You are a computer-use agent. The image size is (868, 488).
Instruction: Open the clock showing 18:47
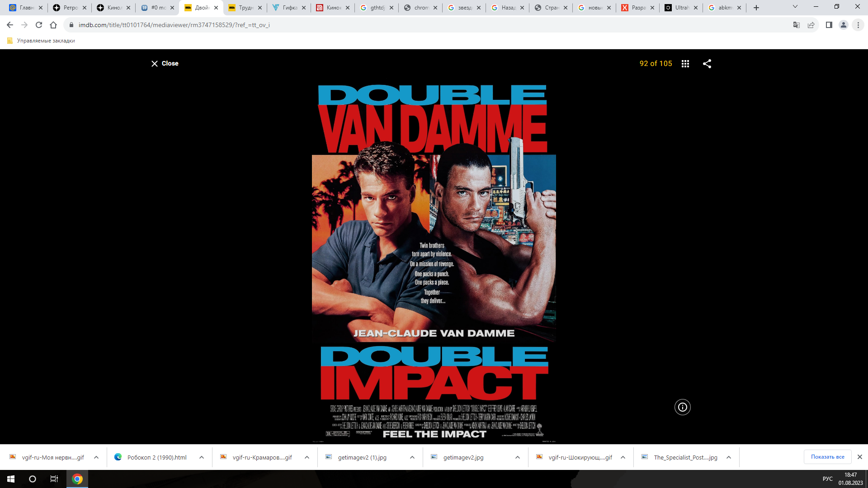coord(851,479)
